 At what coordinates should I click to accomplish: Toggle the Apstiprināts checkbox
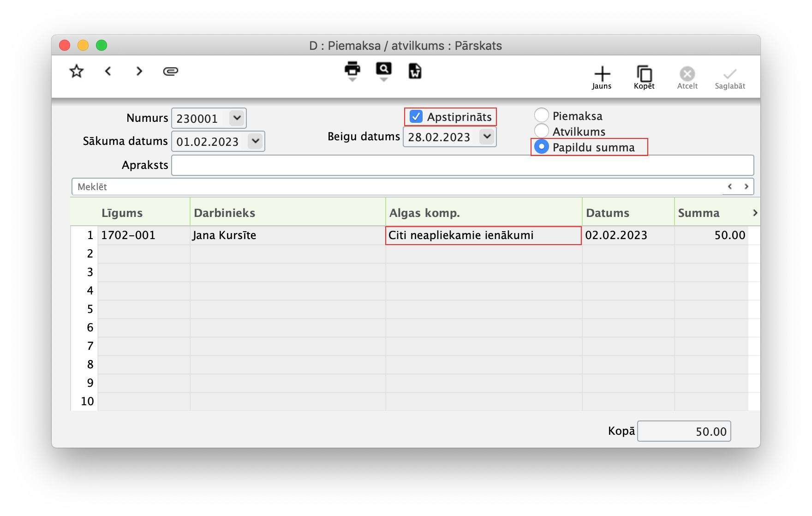tap(416, 117)
